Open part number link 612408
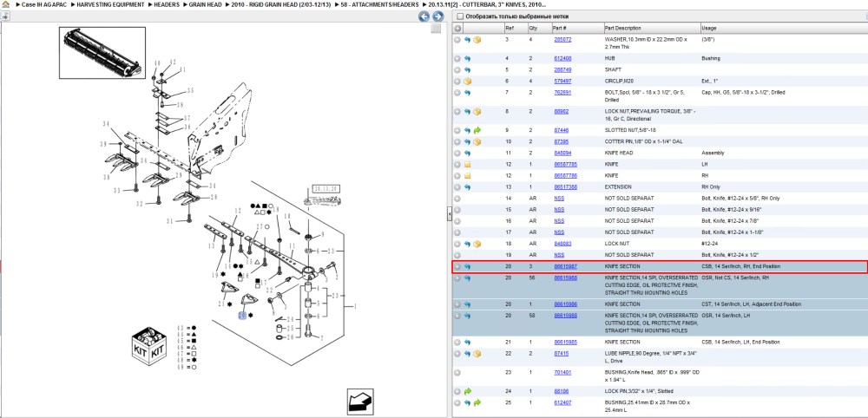Viewport: 868px width, 418px height. (x=562, y=59)
